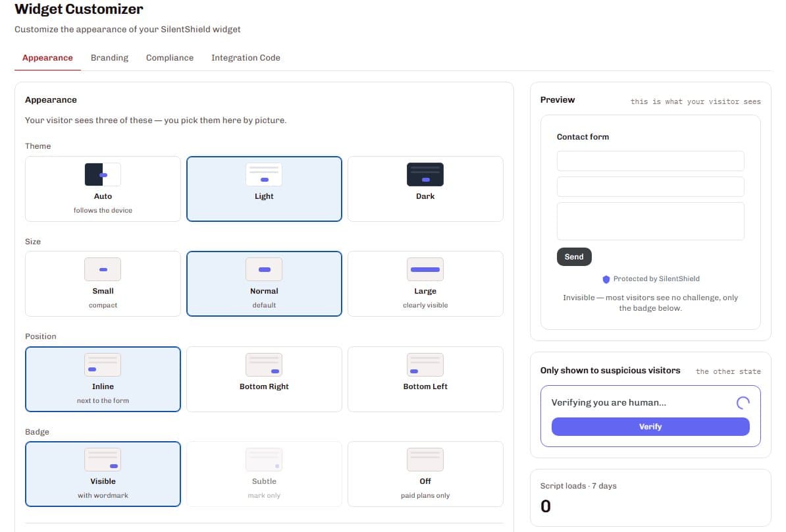Select the Auto theme icon
Image resolution: width=786 pixels, height=532 pixels.
click(x=103, y=174)
